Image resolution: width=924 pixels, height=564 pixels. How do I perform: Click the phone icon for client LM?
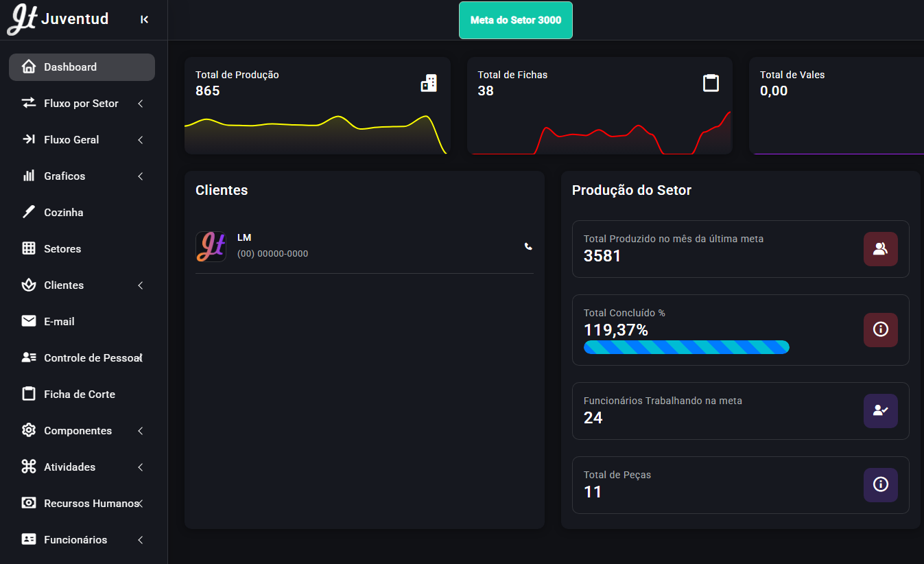[528, 246]
